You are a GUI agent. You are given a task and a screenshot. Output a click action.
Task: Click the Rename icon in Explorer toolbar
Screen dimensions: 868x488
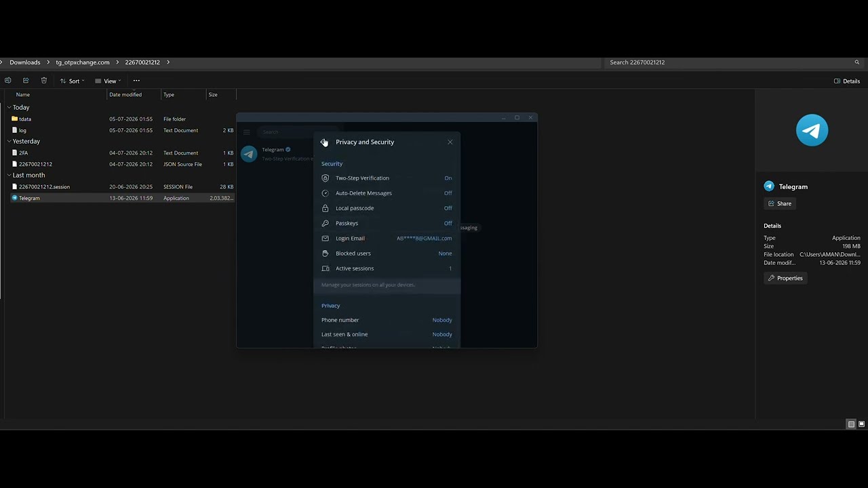tap(7, 81)
